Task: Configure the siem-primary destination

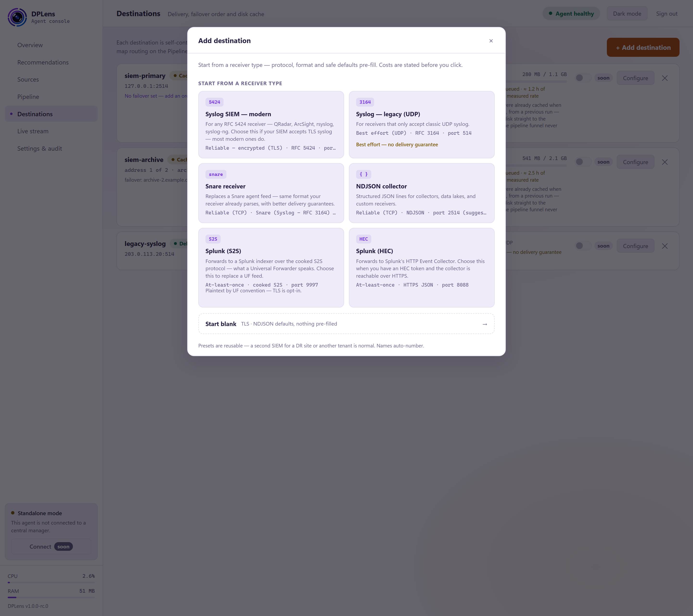Action: click(635, 78)
